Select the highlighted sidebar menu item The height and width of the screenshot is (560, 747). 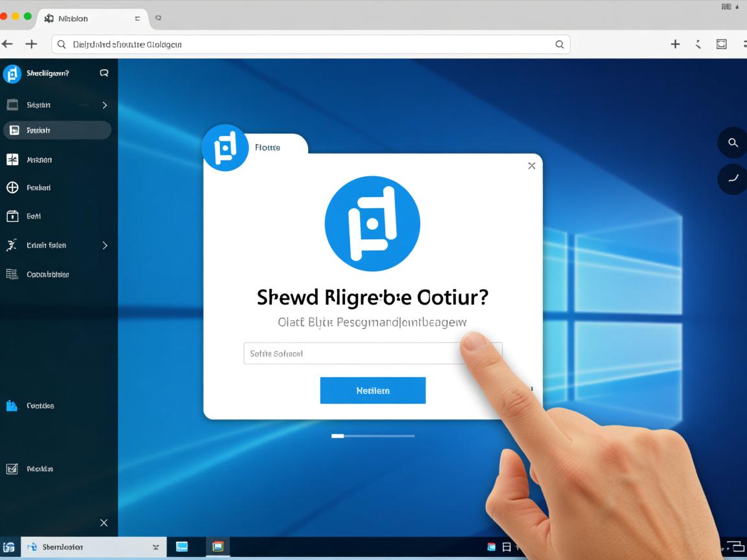click(x=57, y=130)
